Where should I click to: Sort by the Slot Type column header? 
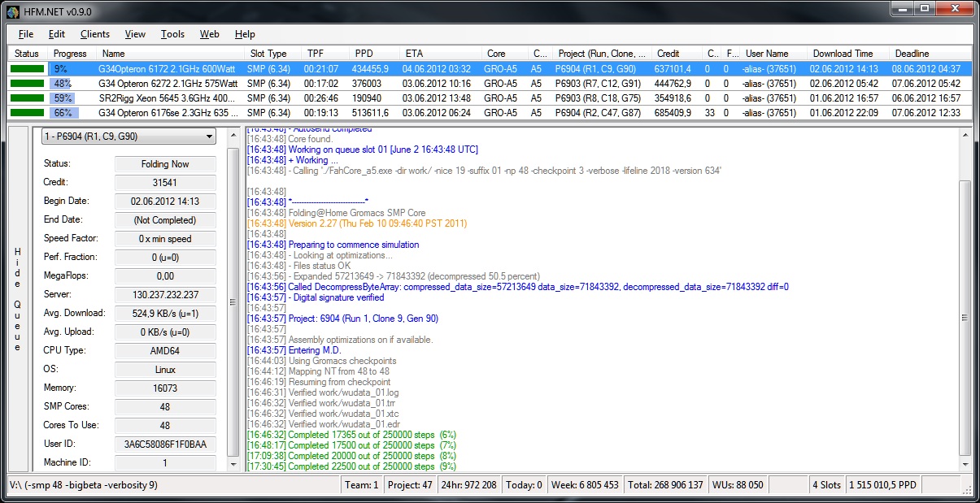click(272, 54)
